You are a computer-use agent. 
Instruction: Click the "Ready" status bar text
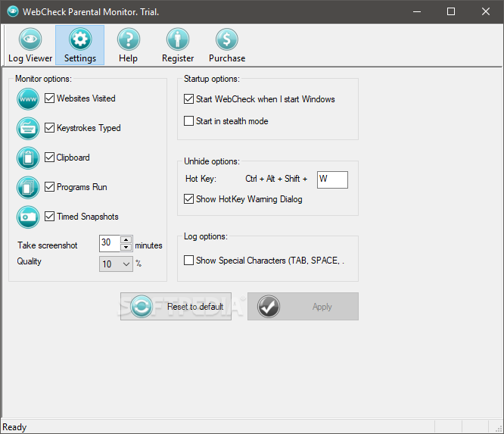pos(14,427)
